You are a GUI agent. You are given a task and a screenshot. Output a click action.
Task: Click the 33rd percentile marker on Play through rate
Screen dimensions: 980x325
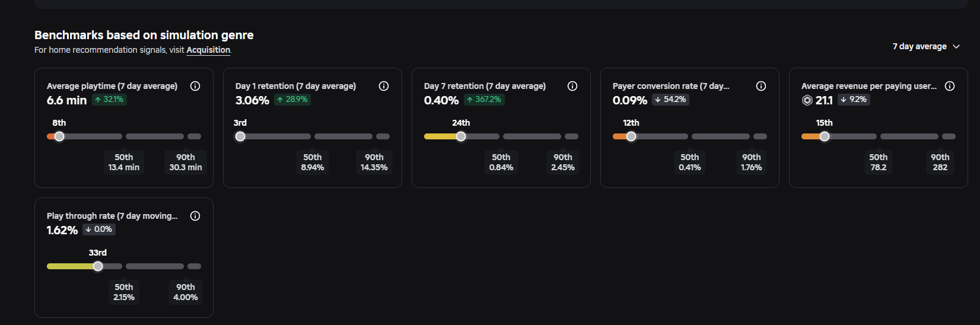98,266
